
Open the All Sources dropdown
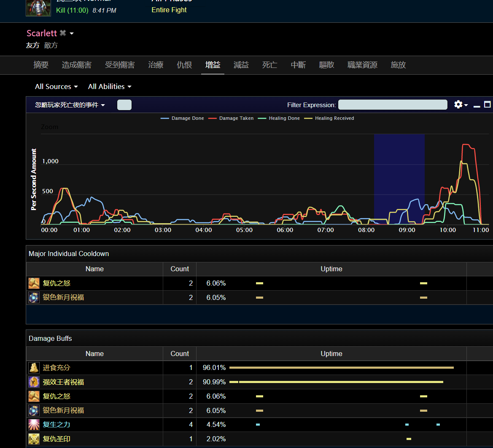[56, 86]
